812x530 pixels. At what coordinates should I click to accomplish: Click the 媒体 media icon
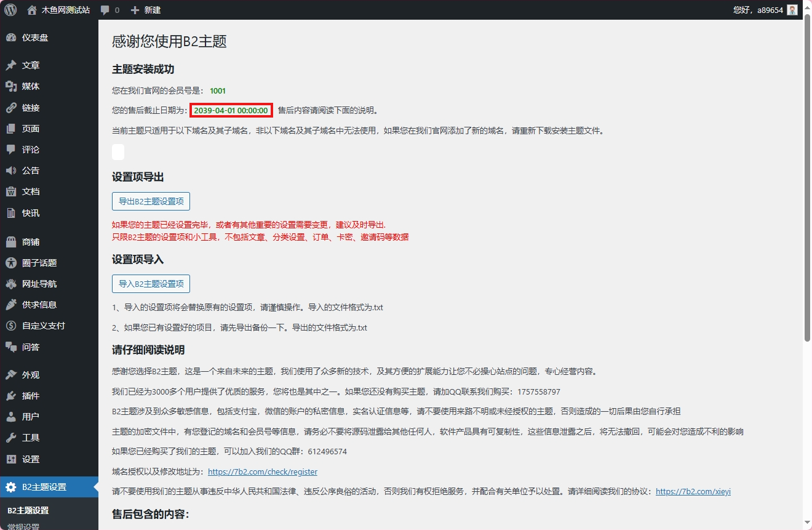coord(11,86)
